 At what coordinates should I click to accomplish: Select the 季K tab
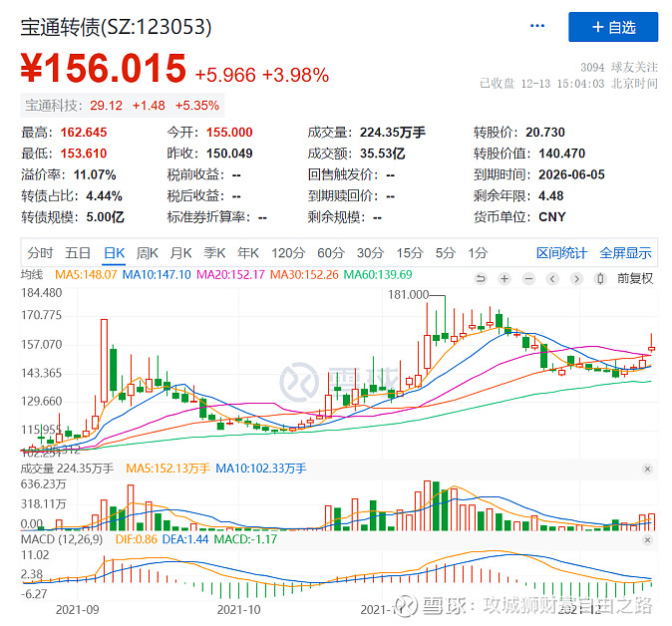point(214,253)
